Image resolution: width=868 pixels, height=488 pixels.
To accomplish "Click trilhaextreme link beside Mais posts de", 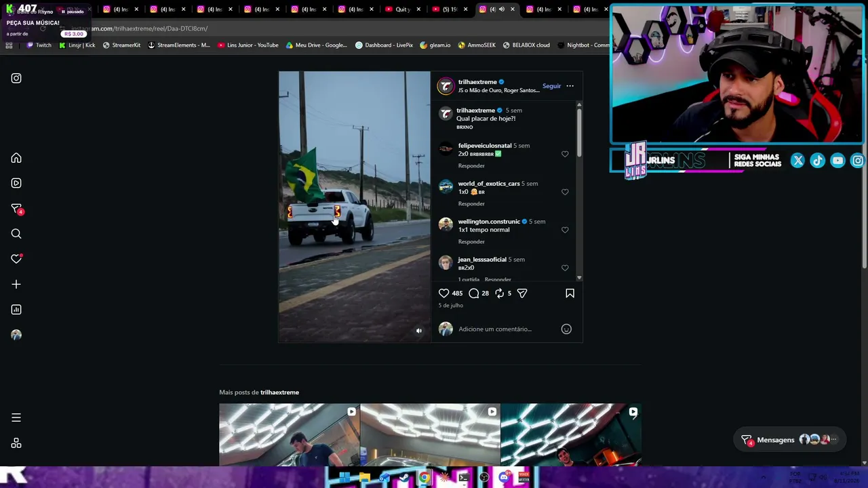I will [279, 392].
